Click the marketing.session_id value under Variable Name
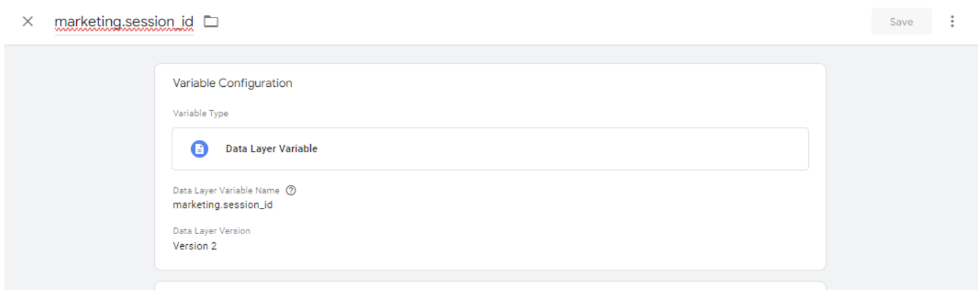980x296 pixels. point(223,205)
